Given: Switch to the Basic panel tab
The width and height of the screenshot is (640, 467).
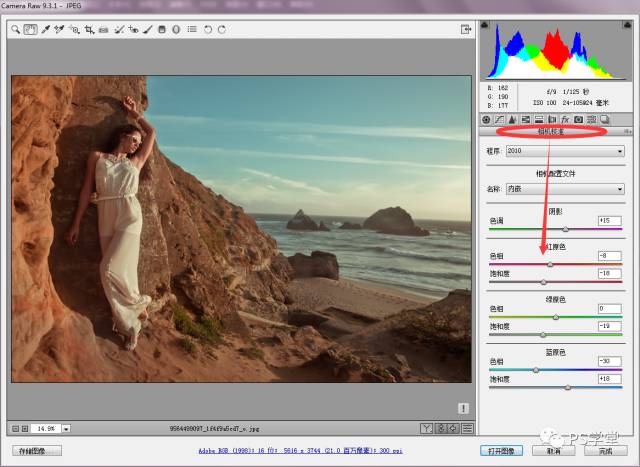Looking at the screenshot, I should point(486,120).
